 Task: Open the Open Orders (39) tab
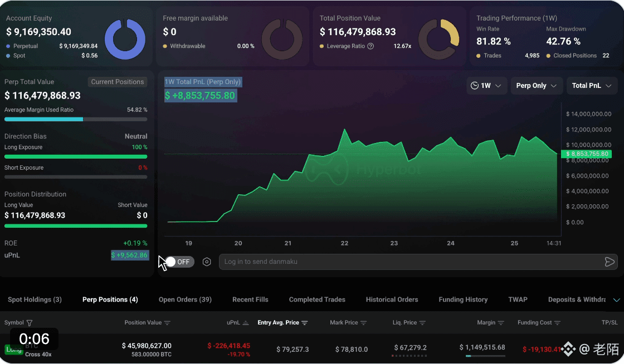[185, 299]
